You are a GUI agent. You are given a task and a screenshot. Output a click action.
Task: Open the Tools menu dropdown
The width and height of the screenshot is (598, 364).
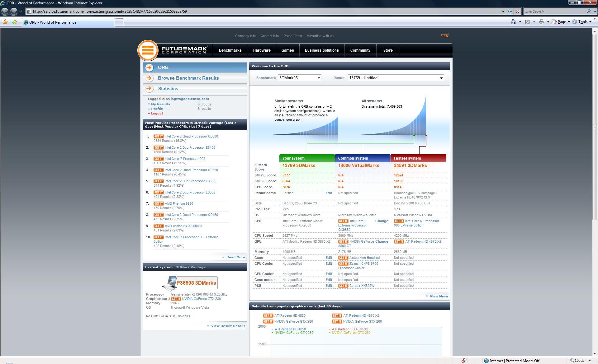pos(582,22)
